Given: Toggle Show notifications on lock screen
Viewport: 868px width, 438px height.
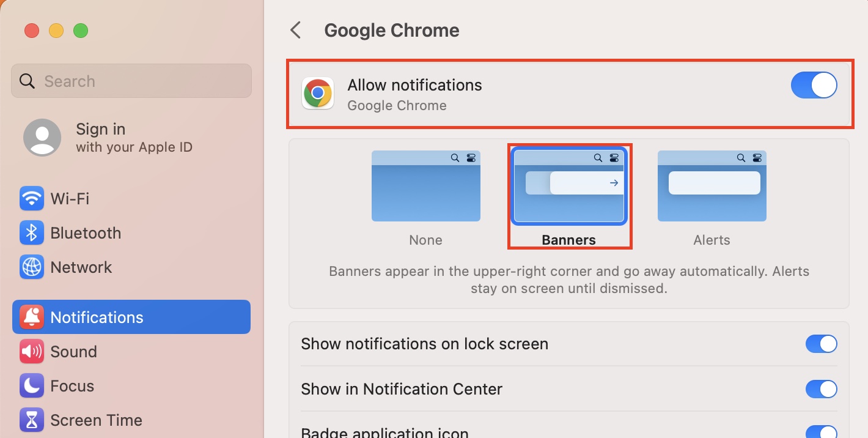Looking at the screenshot, I should [821, 344].
